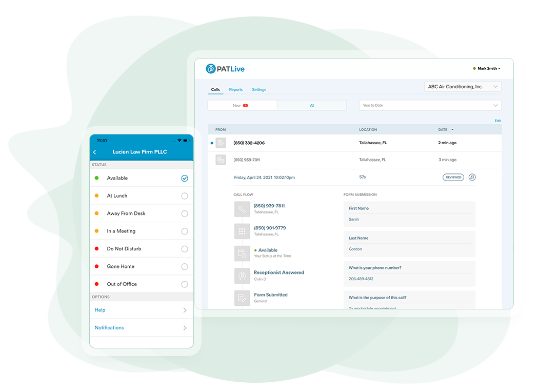The height and width of the screenshot is (392, 558).
Task: Select Gone Home radio button
Action: click(184, 266)
